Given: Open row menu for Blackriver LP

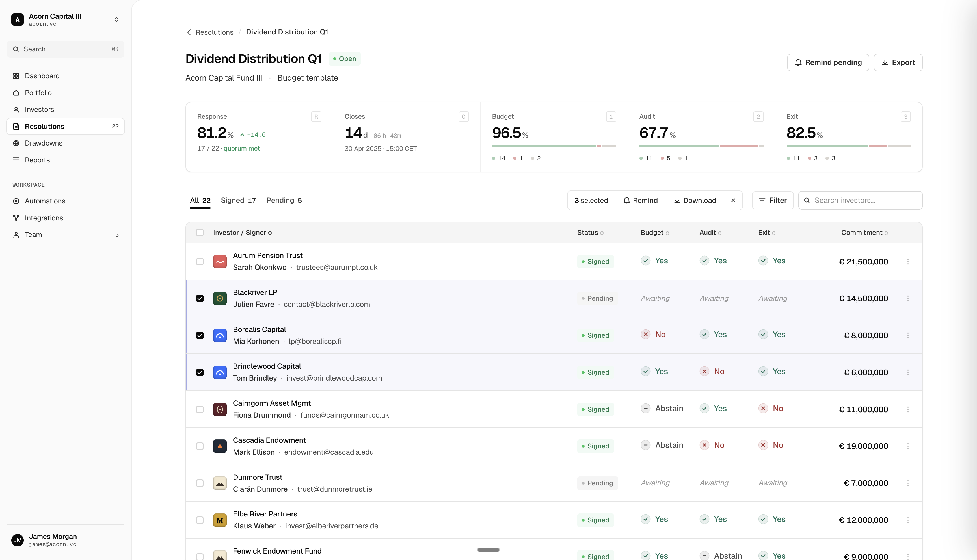Looking at the screenshot, I should [908, 298].
